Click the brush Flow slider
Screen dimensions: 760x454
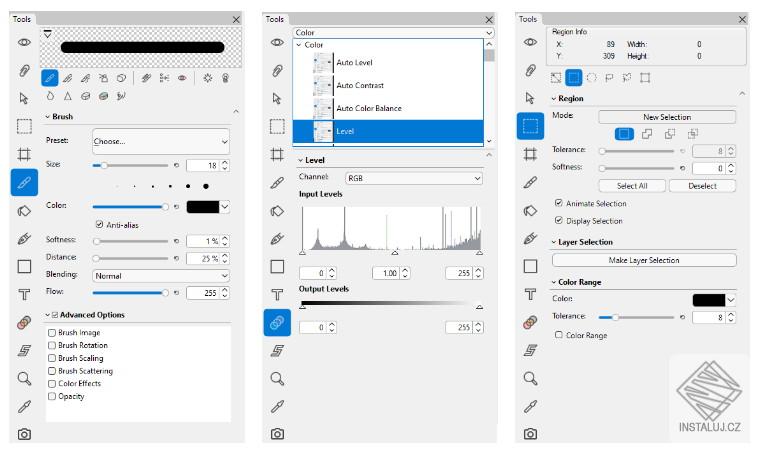130,293
